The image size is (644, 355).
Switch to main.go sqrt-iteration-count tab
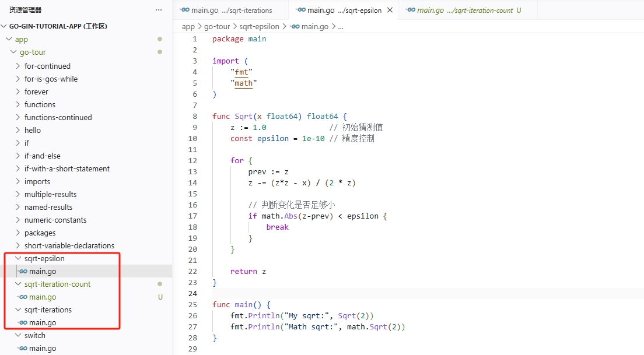[x=467, y=10]
